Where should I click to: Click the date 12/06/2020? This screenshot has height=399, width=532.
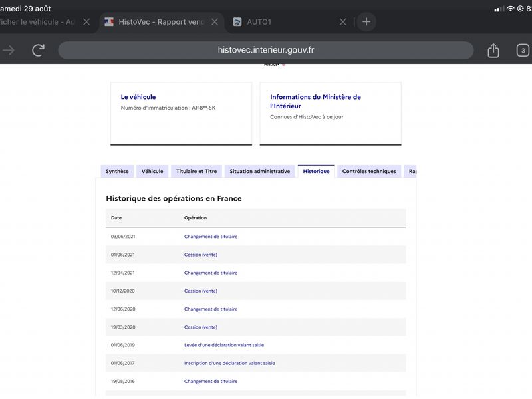tap(123, 309)
